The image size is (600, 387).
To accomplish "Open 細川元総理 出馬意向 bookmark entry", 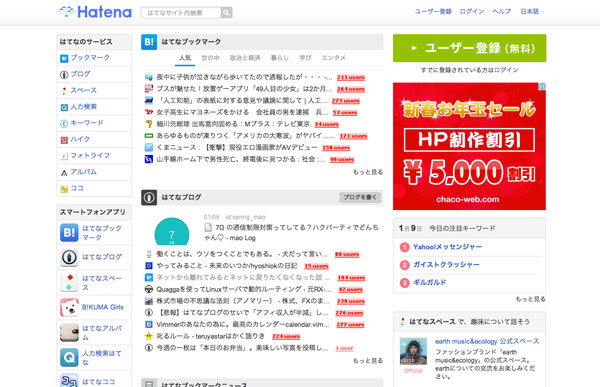I will (x=233, y=124).
